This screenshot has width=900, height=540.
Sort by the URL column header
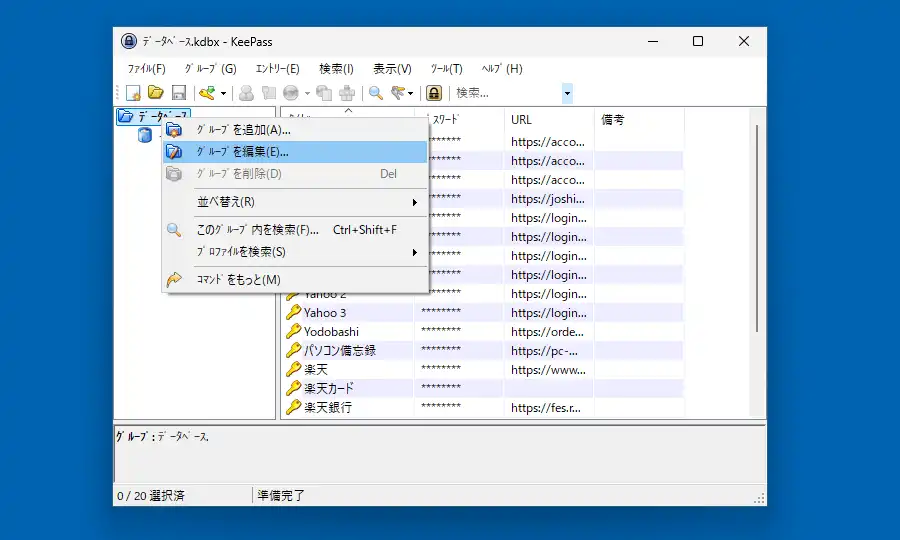[549, 119]
